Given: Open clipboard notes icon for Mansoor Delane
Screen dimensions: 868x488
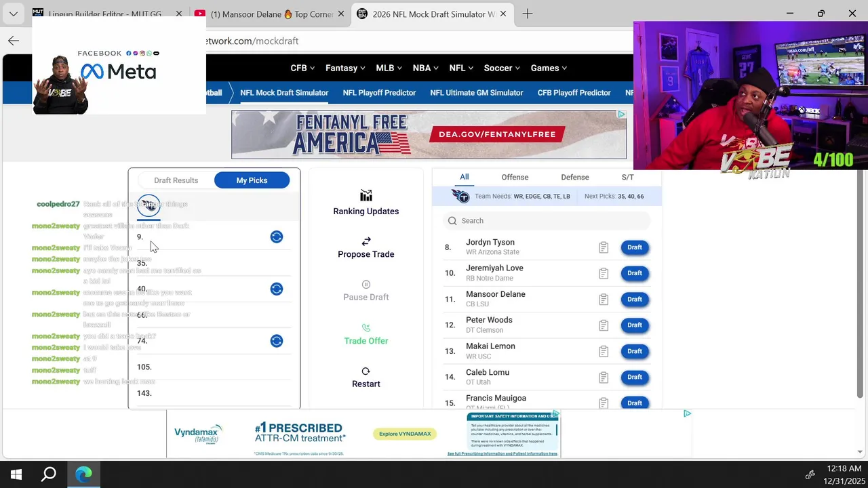Looking at the screenshot, I should tap(604, 299).
